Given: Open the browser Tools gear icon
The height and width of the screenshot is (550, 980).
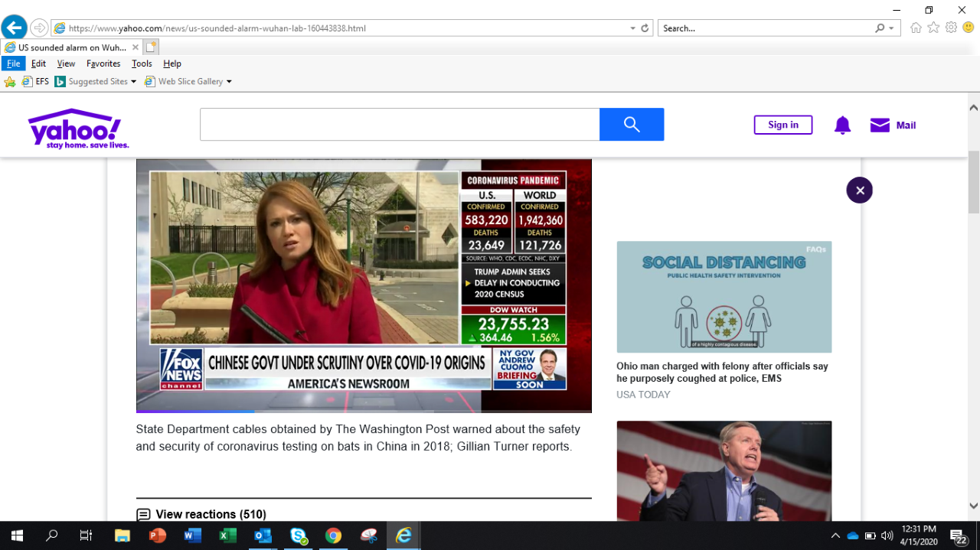Looking at the screenshot, I should coord(951,28).
